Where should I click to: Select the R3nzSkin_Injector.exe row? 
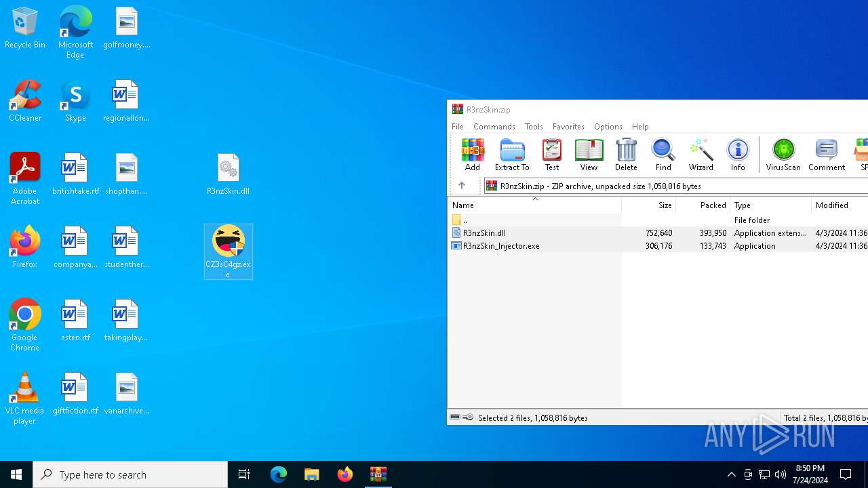tap(658, 246)
